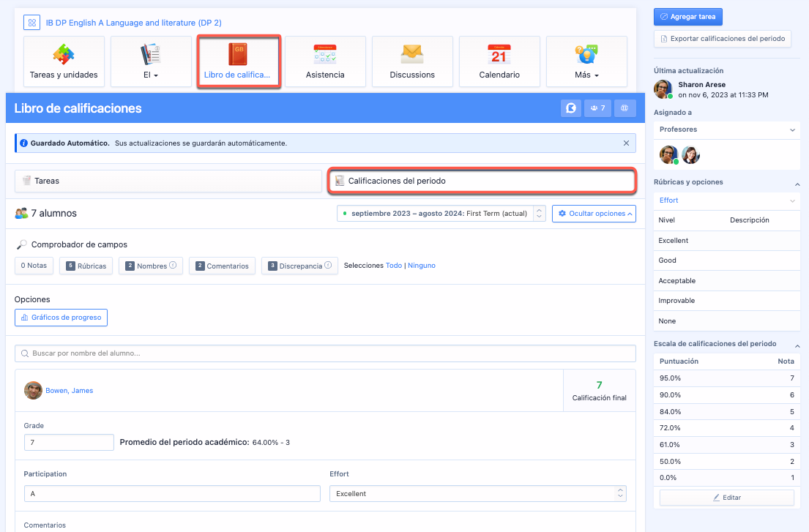This screenshot has width=809, height=532.
Task: Click the class grid icon beside course title
Action: coord(32,23)
